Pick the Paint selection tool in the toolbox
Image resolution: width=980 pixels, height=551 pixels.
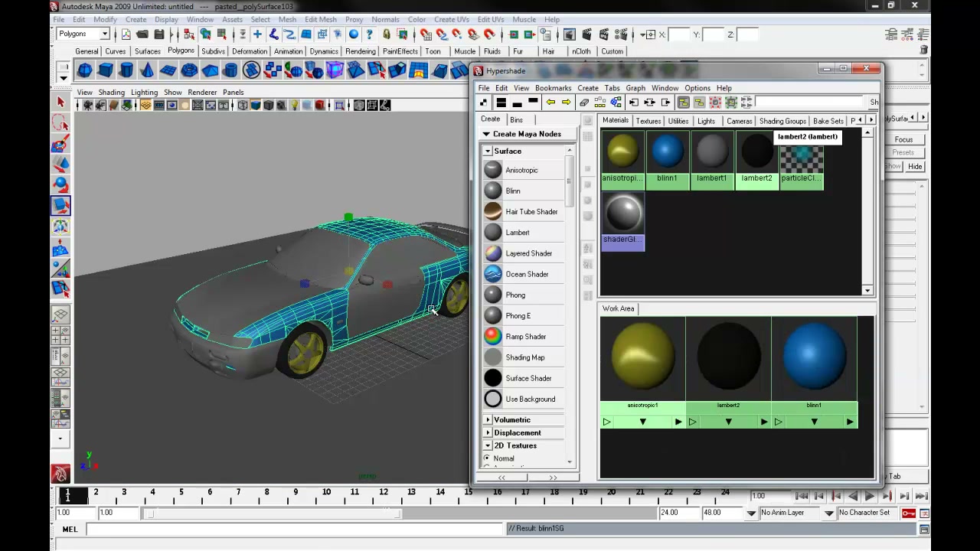point(60,143)
